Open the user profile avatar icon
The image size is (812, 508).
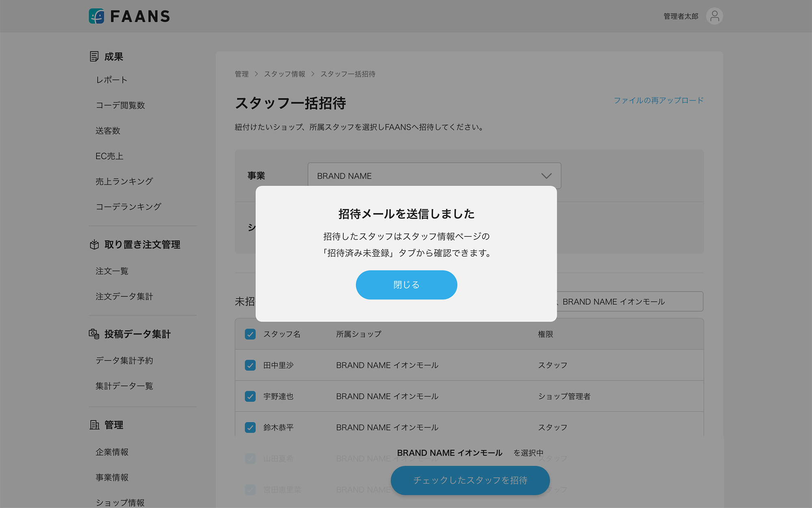pos(714,16)
